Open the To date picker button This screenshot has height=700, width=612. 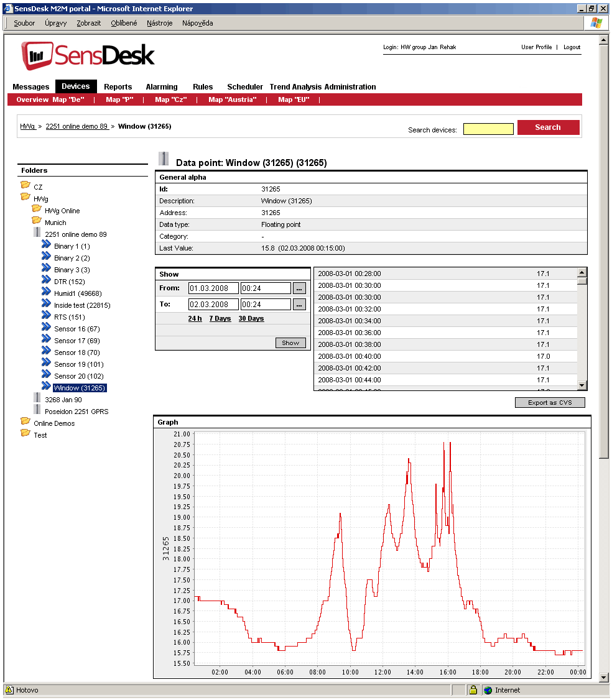299,305
